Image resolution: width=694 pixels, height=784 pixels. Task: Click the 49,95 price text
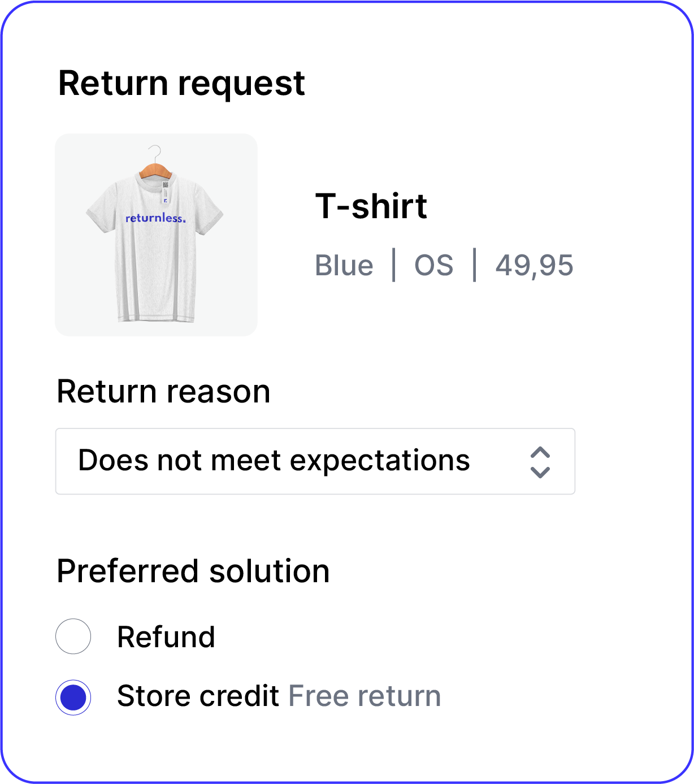click(534, 266)
